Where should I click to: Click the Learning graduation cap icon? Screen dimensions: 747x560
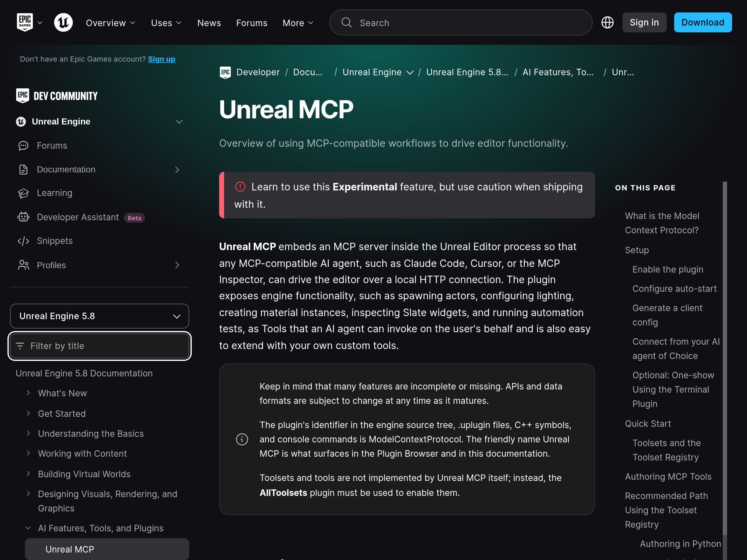23,193
